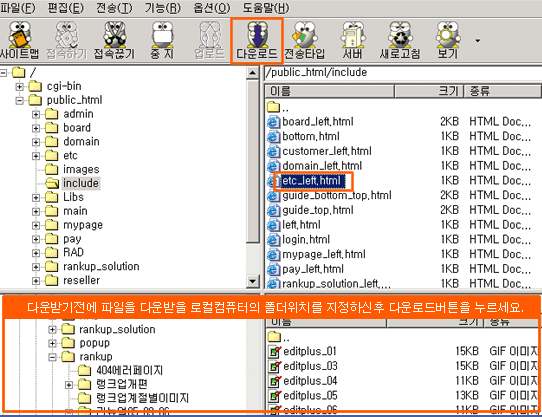Sort remote files by 이름 column header
The width and height of the screenshot is (542, 417).
(x=330, y=91)
